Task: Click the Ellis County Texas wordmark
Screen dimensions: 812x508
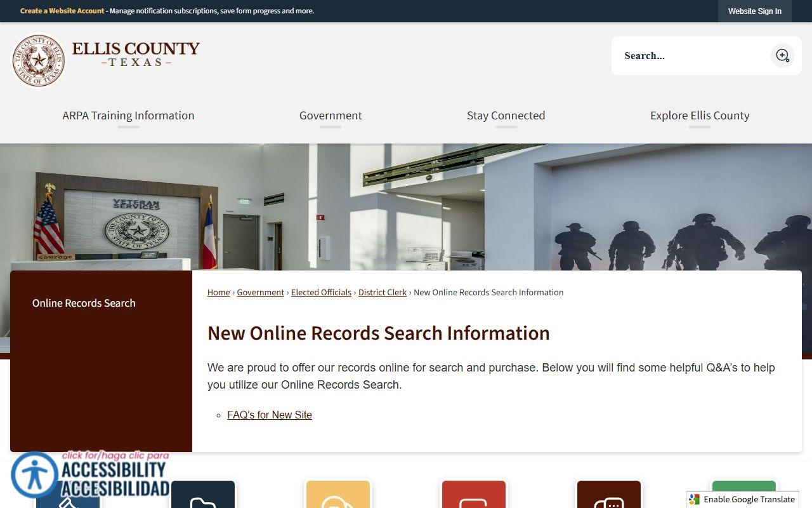Action: tap(136, 54)
